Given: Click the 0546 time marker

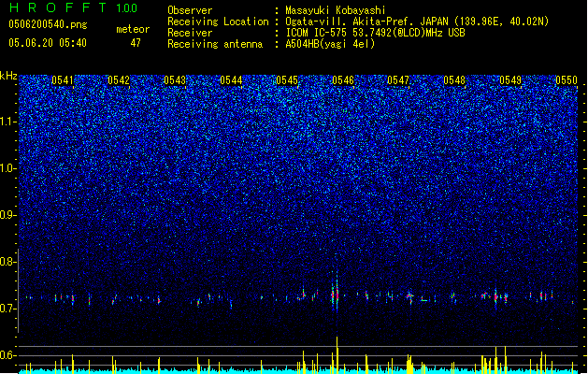Looking at the screenshot, I should (x=343, y=80).
